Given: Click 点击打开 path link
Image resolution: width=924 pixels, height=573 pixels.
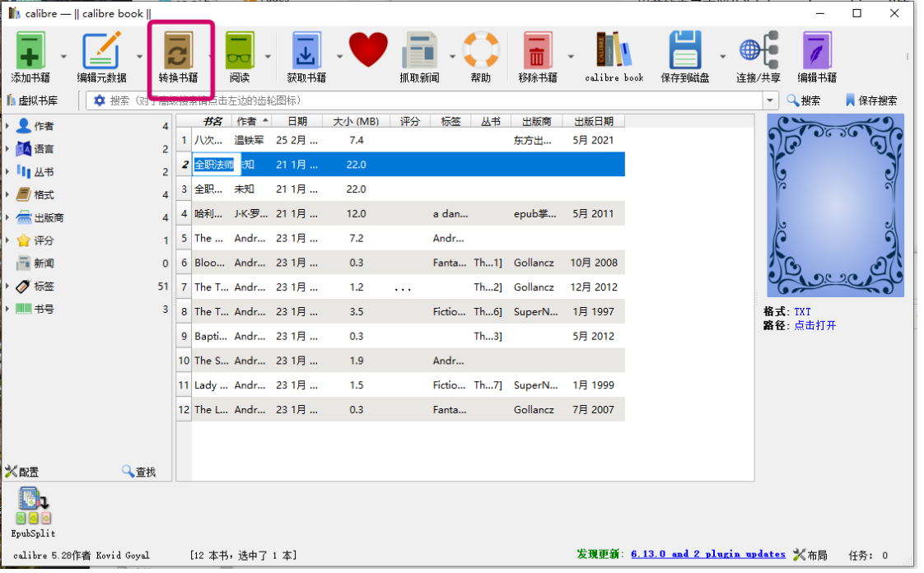Looking at the screenshot, I should (x=815, y=326).
